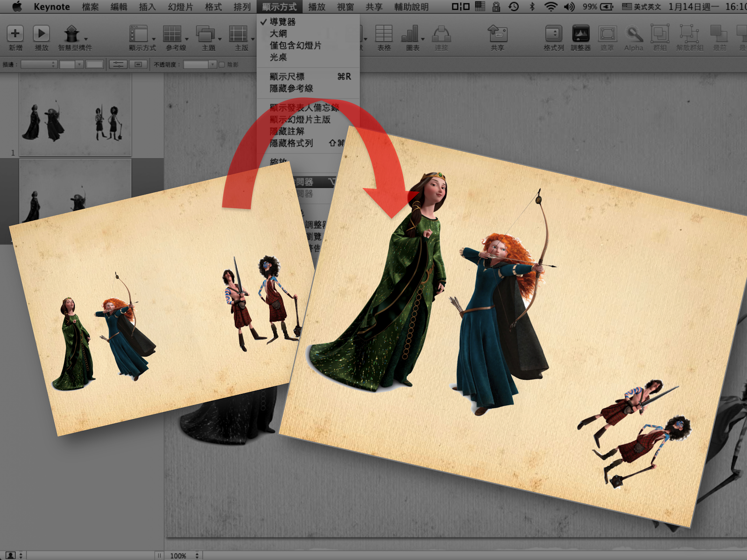
Task: Close the open 顯示方式 menu title
Action: 279,7
